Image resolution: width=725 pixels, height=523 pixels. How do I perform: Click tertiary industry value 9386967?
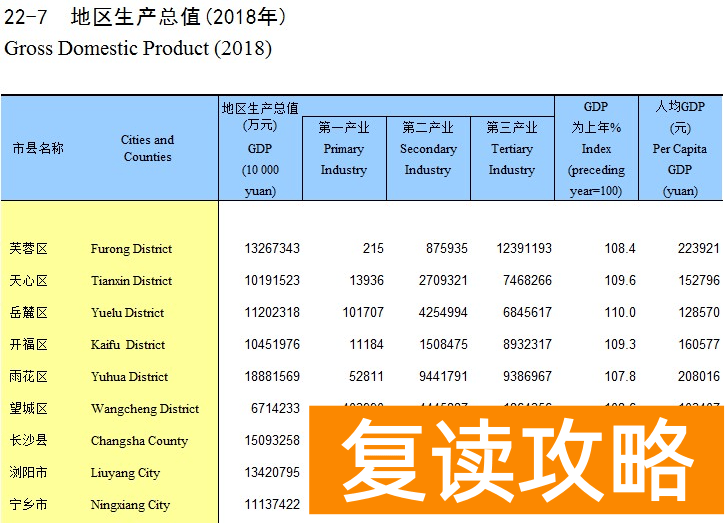pos(527,376)
